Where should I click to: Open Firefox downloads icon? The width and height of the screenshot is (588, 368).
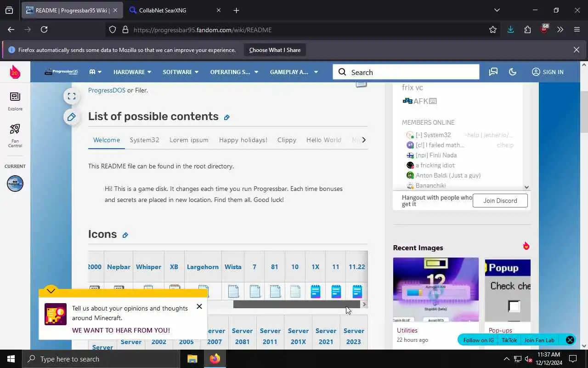click(x=510, y=29)
